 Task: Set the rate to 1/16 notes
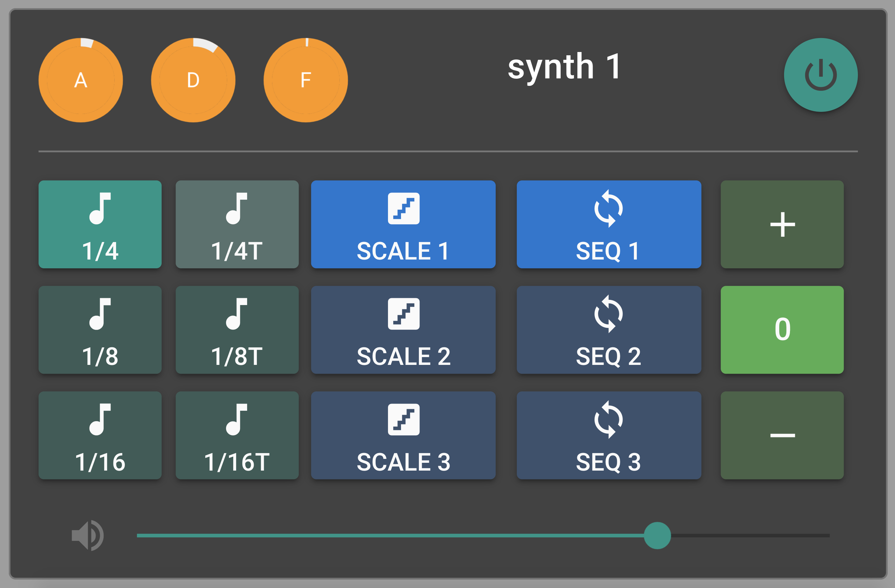[100, 435]
